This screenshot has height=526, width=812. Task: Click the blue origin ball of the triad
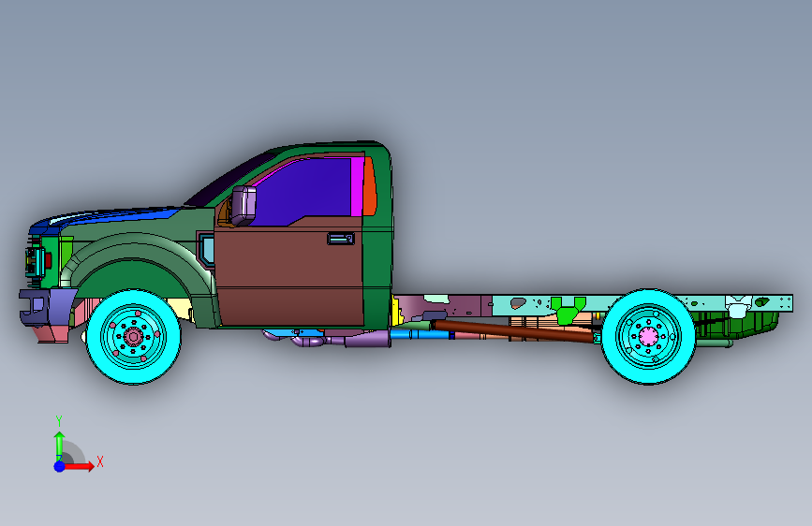pyautogui.click(x=60, y=466)
